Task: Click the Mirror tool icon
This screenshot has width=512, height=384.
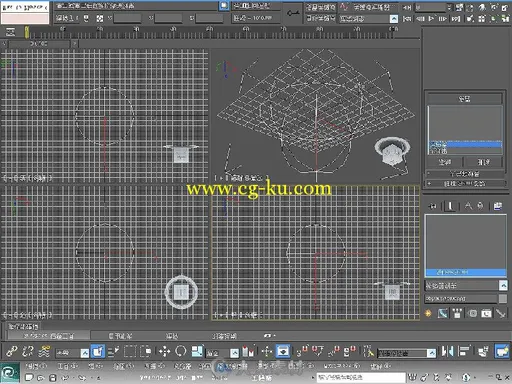Action: (447, 351)
